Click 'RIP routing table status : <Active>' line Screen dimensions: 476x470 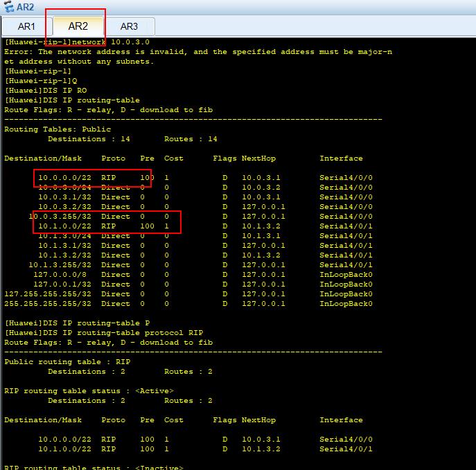(x=89, y=391)
